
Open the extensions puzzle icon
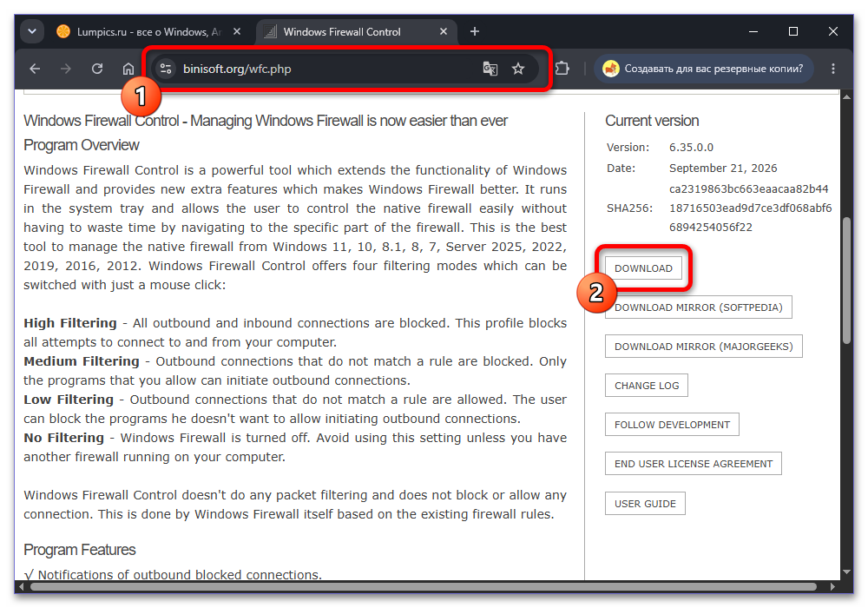pos(562,69)
